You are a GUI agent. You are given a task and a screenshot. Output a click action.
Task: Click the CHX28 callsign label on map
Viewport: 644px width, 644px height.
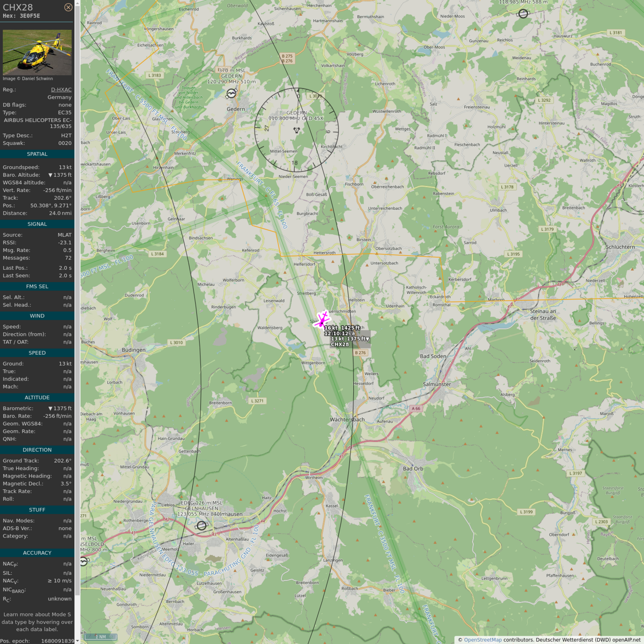coord(340,344)
